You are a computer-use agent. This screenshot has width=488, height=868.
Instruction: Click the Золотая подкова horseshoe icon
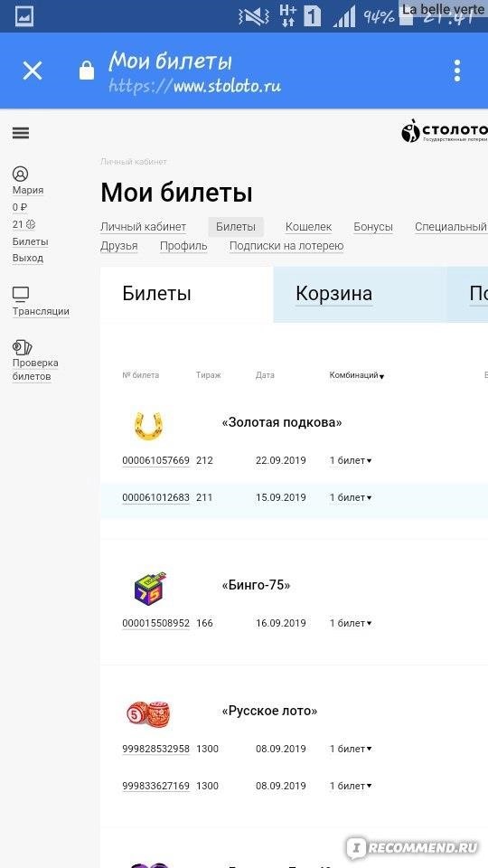pyautogui.click(x=149, y=426)
